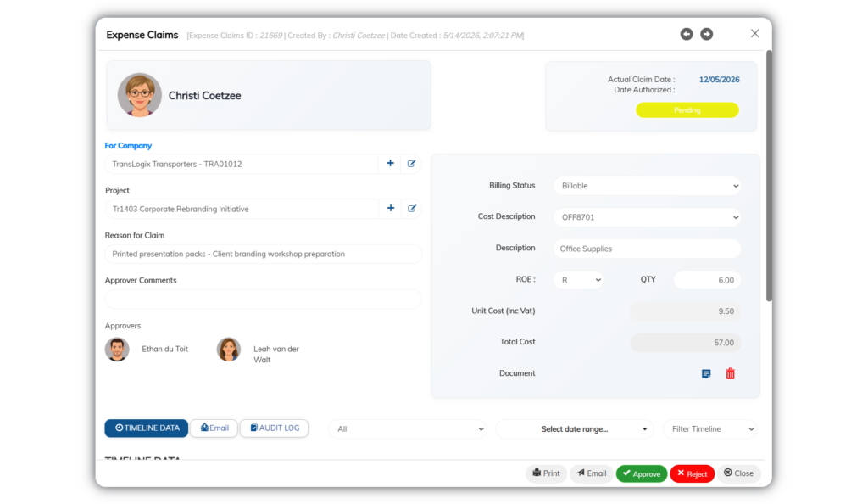Click the Pending status badge
Viewport: 868px width, 504px height.
pos(687,110)
